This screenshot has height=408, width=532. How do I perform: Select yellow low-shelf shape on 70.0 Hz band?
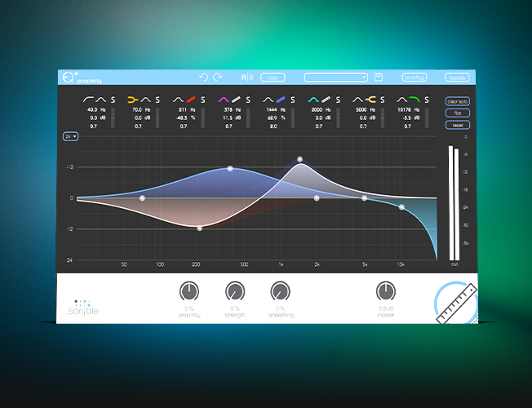click(133, 100)
